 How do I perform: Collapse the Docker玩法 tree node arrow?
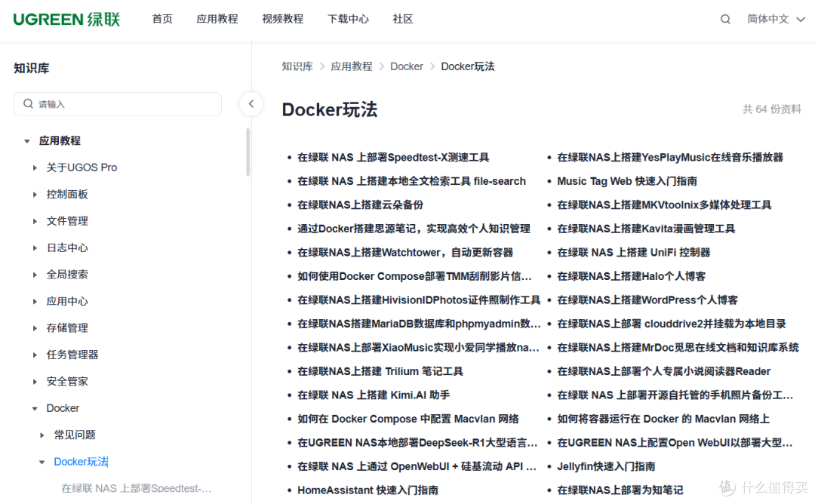click(x=42, y=462)
